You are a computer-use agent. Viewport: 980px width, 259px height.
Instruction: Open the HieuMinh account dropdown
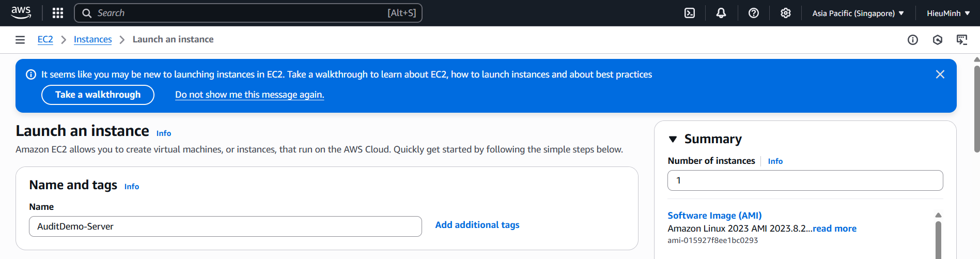[948, 13]
